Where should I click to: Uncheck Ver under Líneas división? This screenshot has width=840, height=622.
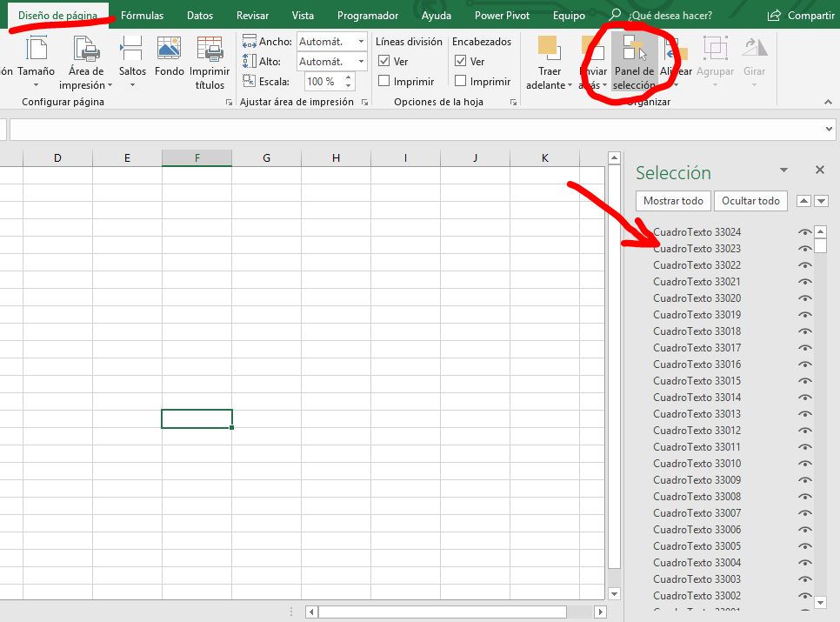pyautogui.click(x=384, y=62)
